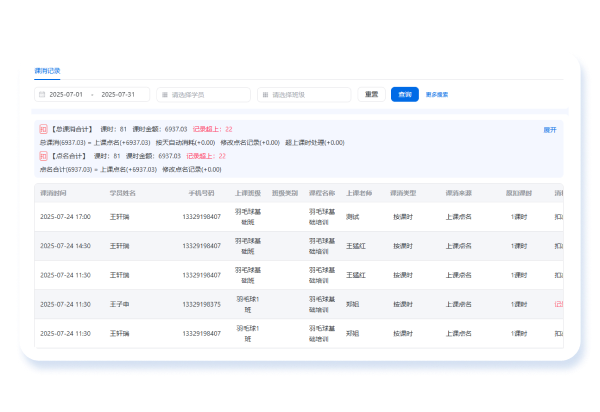Click the 上课班级 column header
Viewport: 600px width, 412px height.
pos(248,193)
